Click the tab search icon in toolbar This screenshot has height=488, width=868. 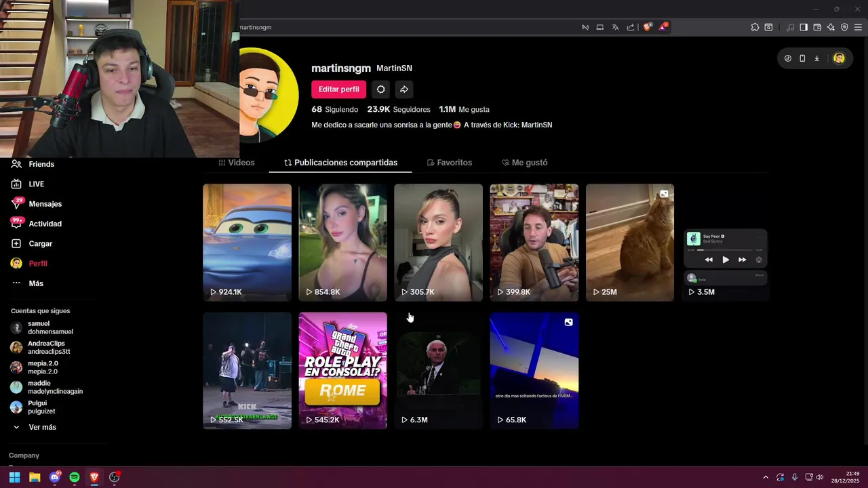[x=768, y=27]
